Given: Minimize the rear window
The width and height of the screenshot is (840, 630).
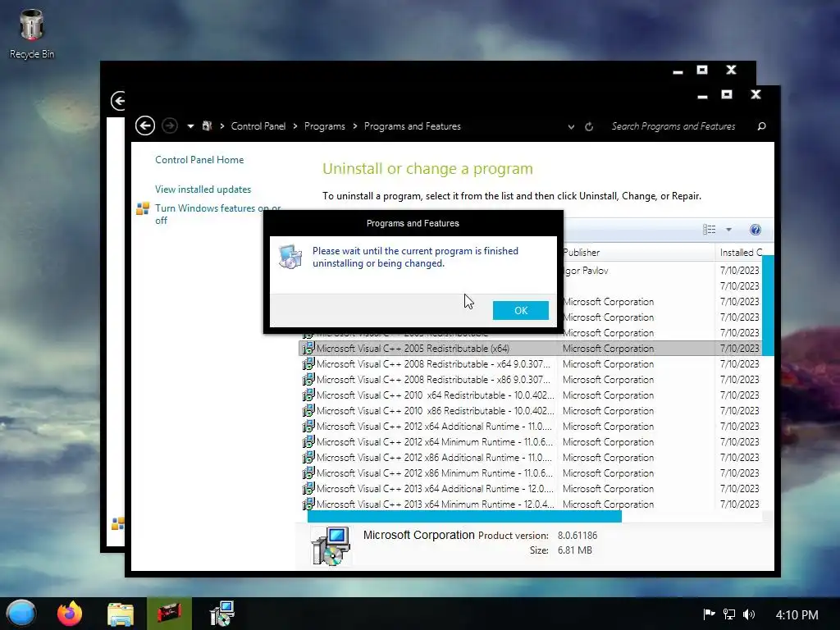Looking at the screenshot, I should click(678, 71).
